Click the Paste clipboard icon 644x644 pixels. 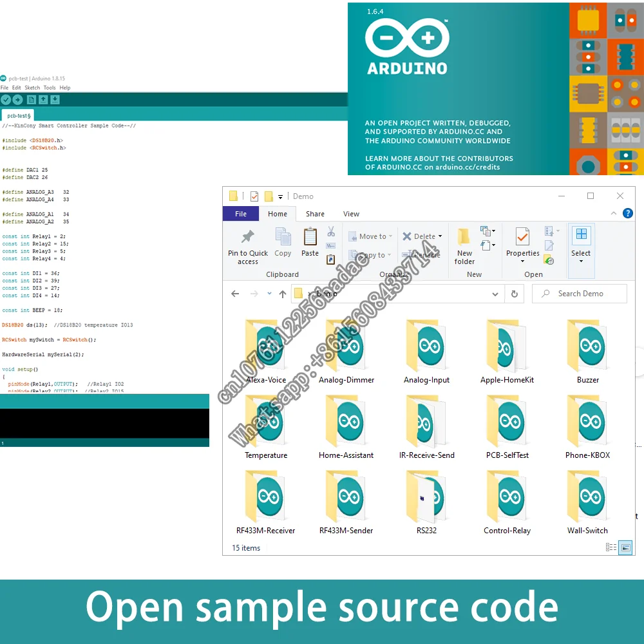pyautogui.click(x=310, y=242)
